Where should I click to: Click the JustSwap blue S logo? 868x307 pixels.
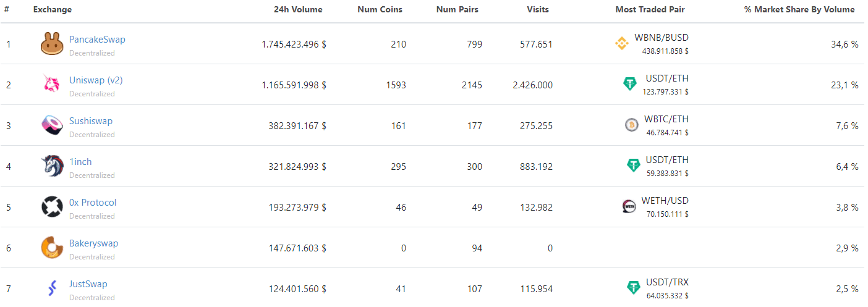point(52,288)
